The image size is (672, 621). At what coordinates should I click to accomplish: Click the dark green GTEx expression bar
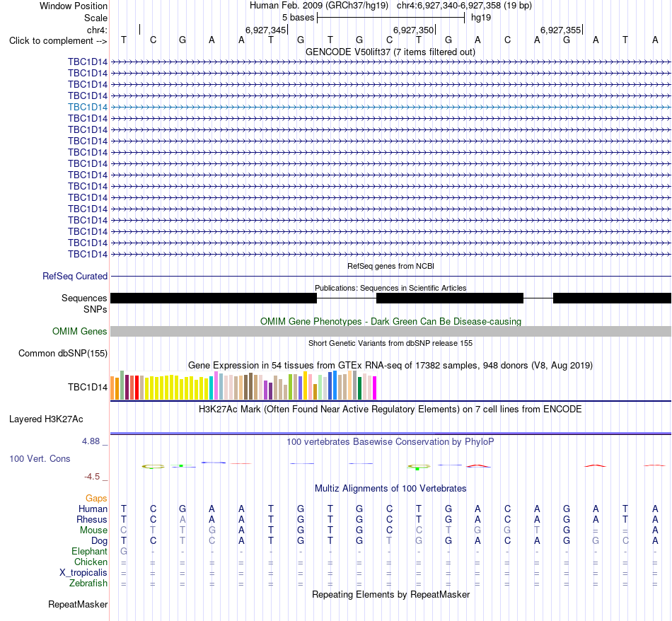click(x=360, y=388)
